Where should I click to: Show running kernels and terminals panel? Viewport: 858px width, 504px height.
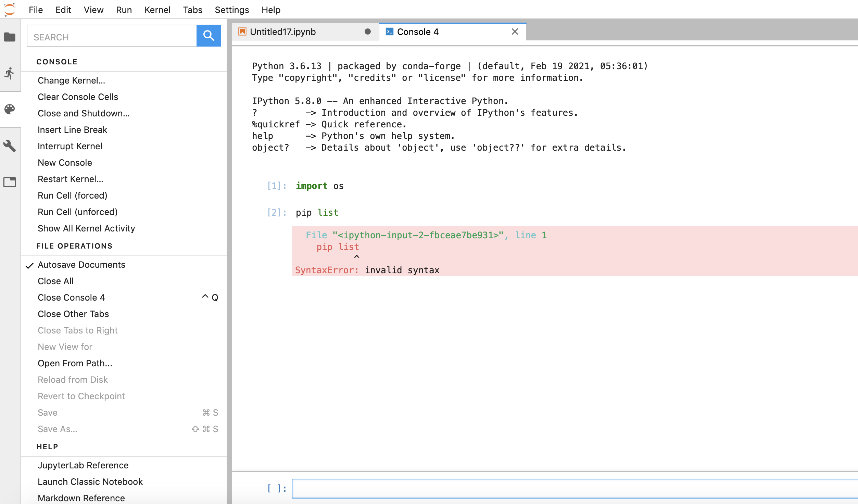click(10, 73)
